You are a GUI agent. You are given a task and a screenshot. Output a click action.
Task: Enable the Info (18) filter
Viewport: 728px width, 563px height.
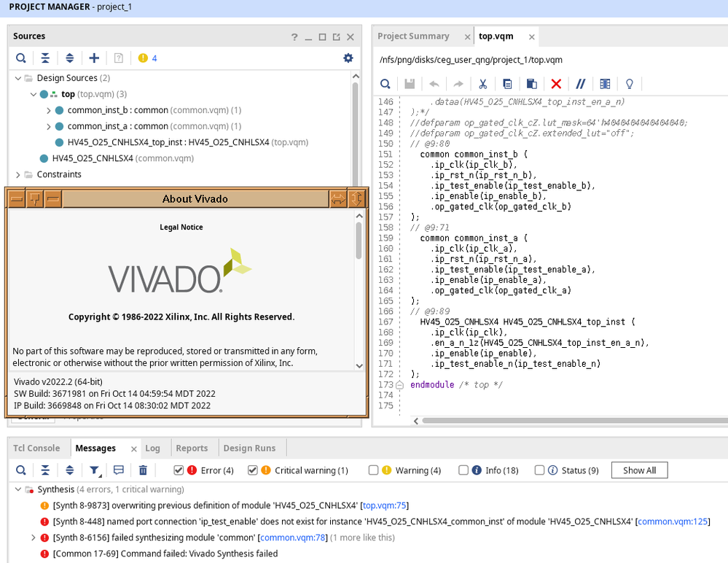coord(463,470)
